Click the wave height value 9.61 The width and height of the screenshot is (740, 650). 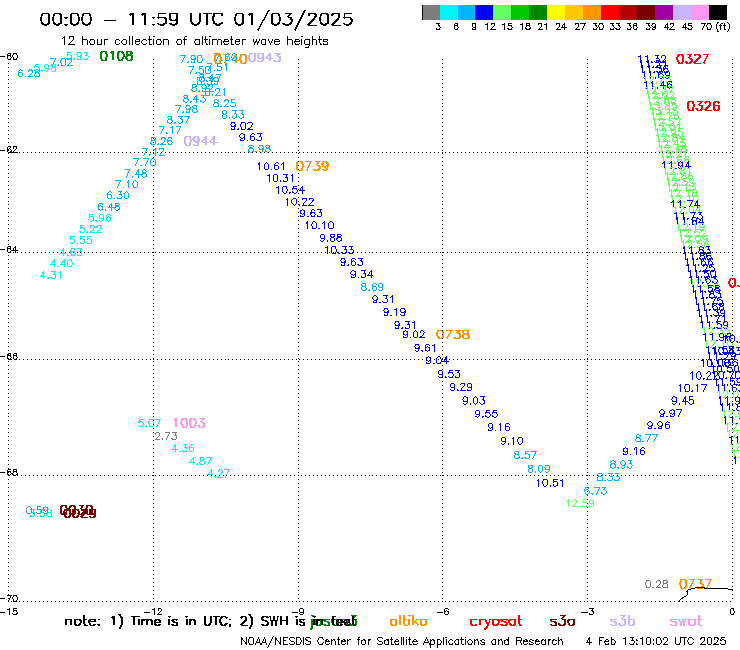(x=425, y=348)
